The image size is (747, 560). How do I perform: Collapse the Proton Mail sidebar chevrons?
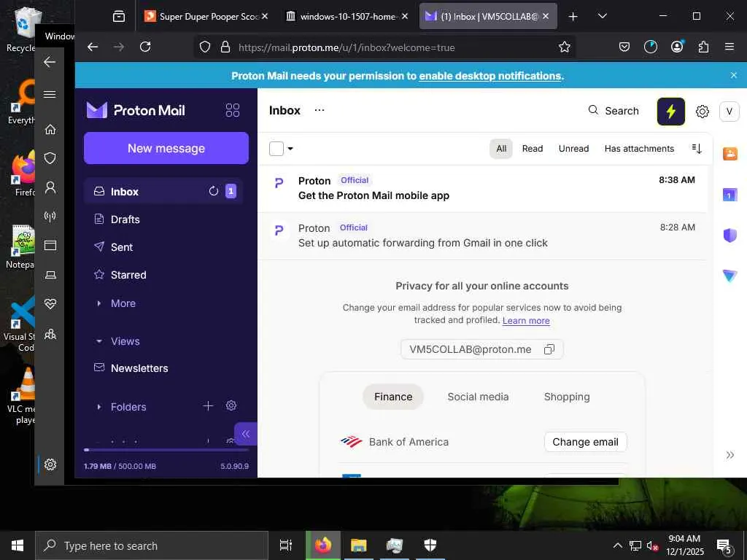coord(245,434)
